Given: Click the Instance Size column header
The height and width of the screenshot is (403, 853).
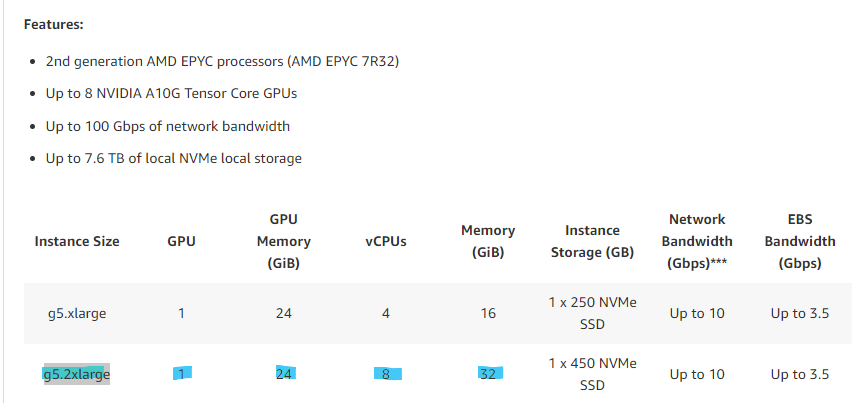Looking at the screenshot, I should pyautogui.click(x=77, y=241).
